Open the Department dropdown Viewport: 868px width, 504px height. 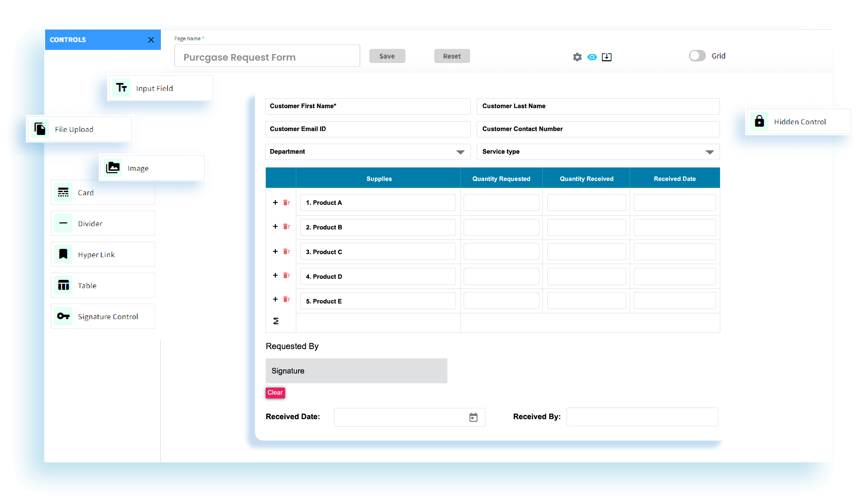pos(461,151)
